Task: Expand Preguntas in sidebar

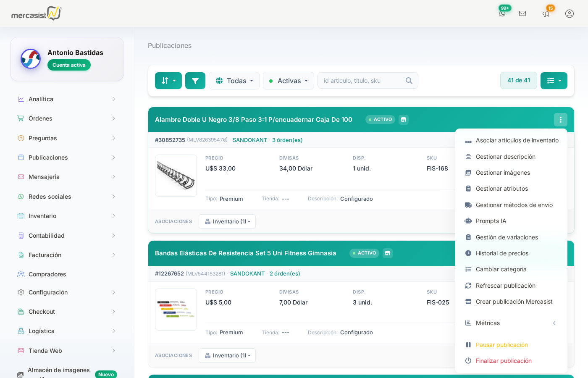Action: [x=67, y=138]
